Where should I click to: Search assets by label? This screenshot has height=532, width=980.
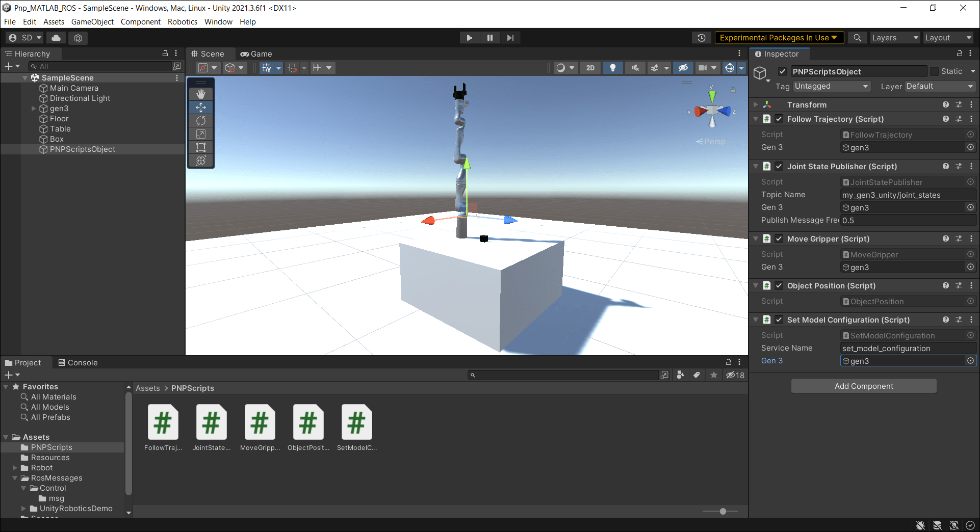[697, 375]
